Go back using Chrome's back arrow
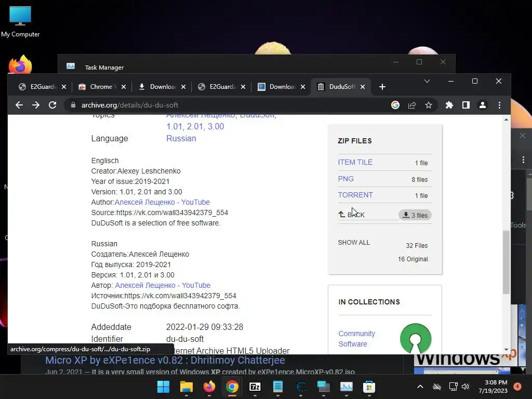 [x=19, y=105]
